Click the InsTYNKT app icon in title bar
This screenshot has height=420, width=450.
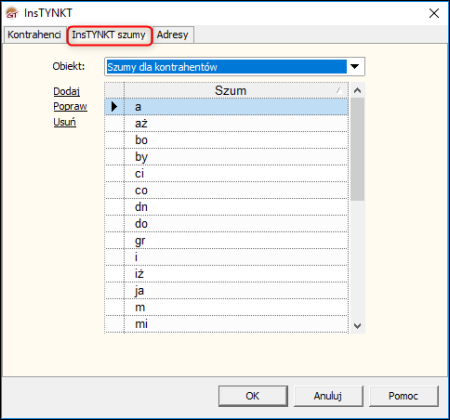[12, 13]
